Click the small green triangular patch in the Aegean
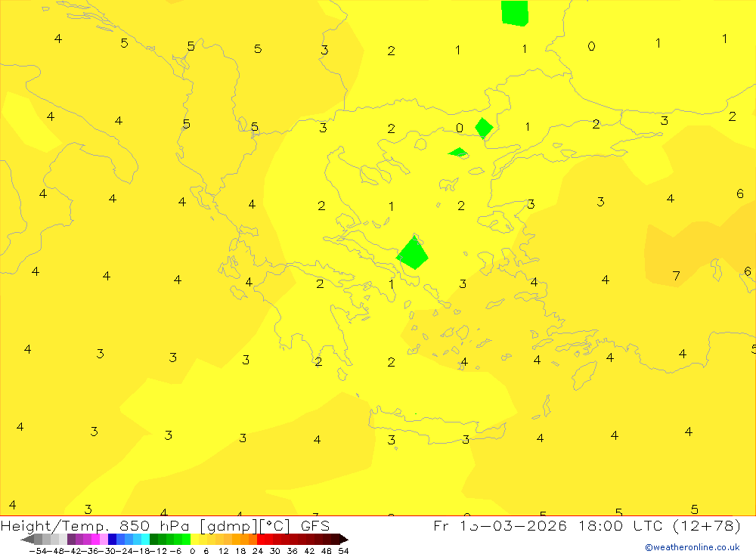756x554 pixels. pos(458,153)
